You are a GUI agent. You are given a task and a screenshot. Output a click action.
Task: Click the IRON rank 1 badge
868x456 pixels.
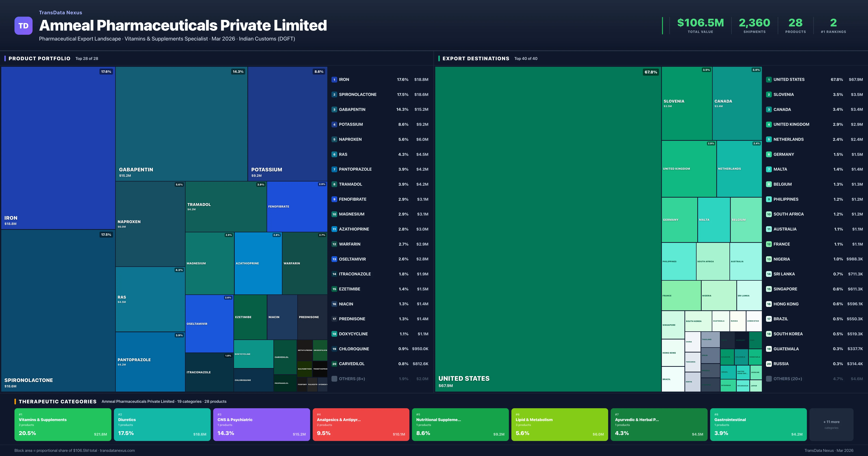click(334, 80)
